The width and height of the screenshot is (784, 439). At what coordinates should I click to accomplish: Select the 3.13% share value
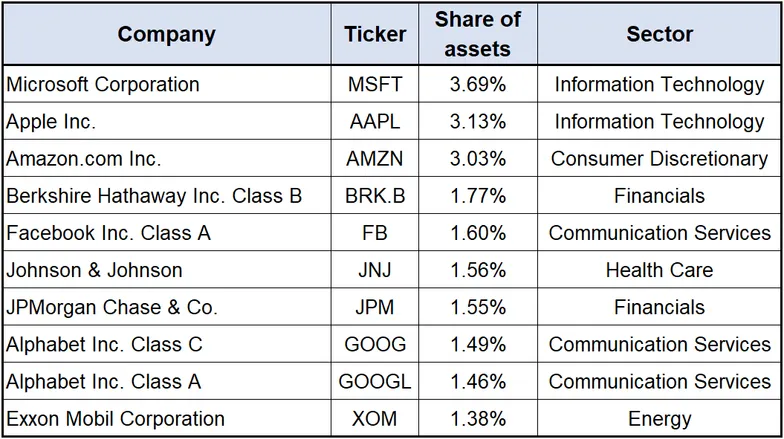point(478,122)
